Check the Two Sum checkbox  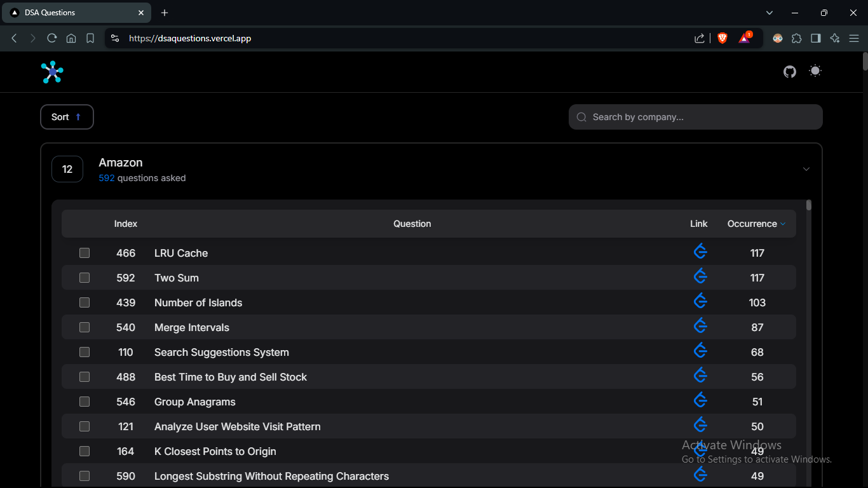85,278
